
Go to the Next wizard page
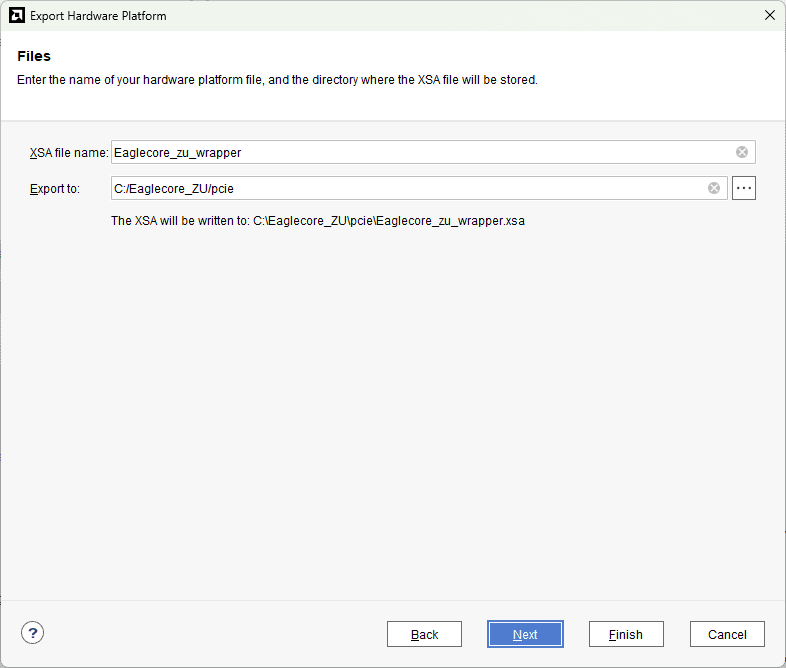[525, 634]
